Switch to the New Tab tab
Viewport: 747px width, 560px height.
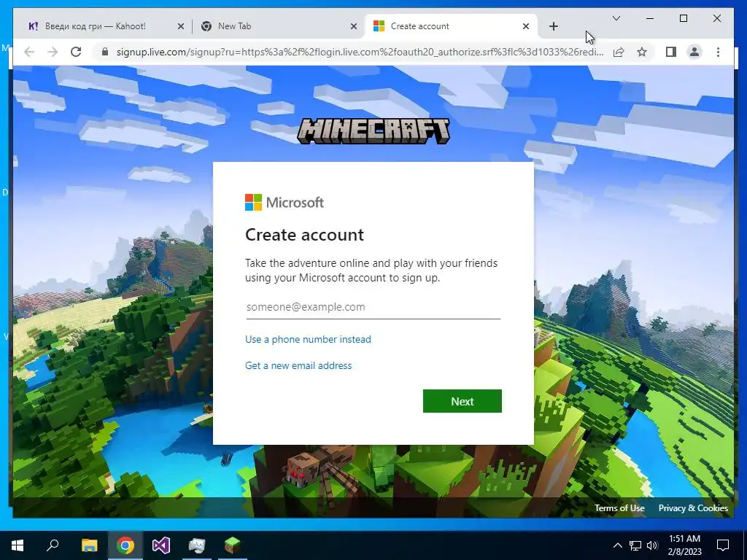click(x=278, y=26)
